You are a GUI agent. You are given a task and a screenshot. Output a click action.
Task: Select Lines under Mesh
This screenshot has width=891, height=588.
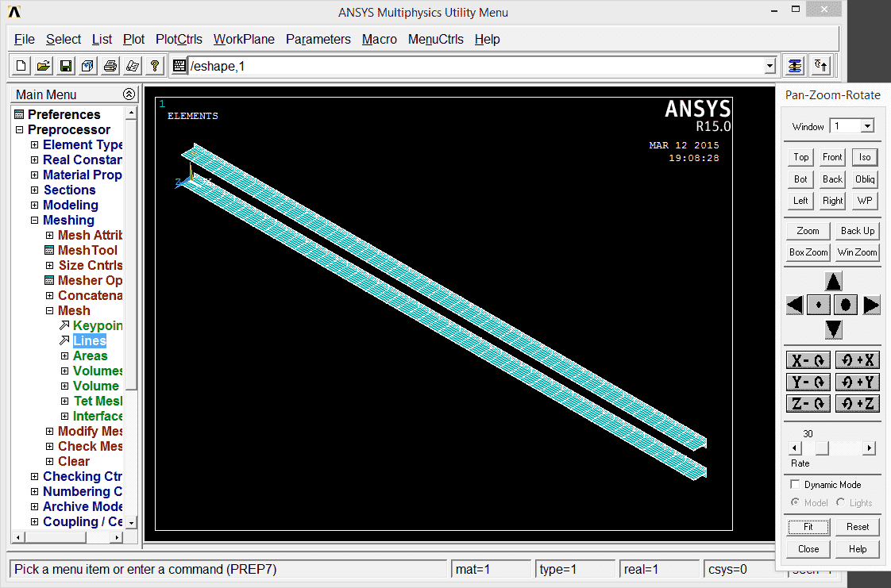(90, 340)
